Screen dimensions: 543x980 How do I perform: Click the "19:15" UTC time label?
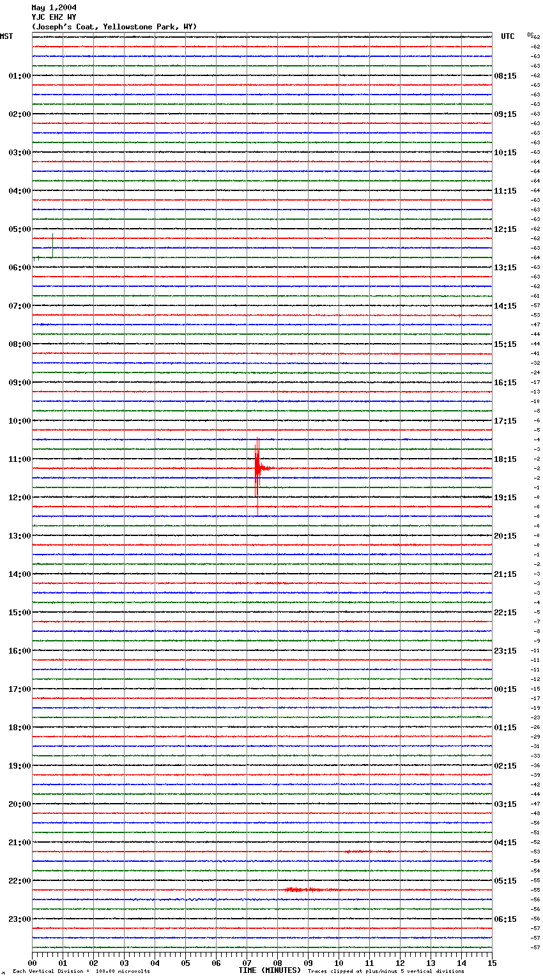(x=505, y=498)
